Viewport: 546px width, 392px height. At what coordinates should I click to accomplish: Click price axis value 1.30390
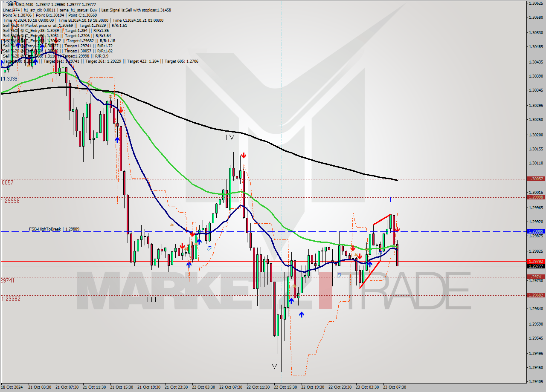tap(536, 76)
